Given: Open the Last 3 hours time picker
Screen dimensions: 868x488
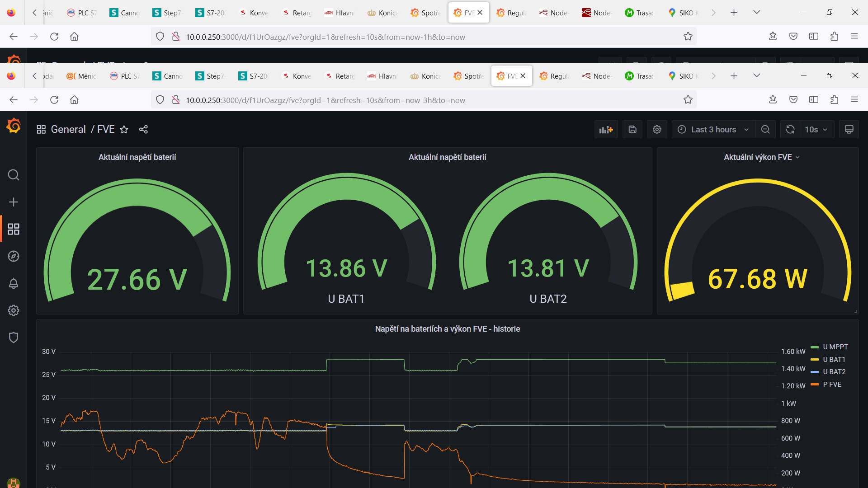Looking at the screenshot, I should [x=713, y=130].
